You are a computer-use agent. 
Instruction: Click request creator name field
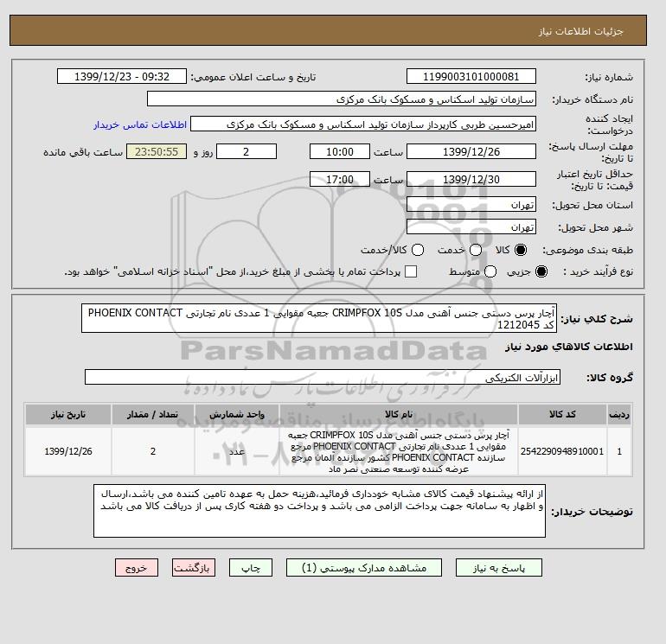pos(363,124)
